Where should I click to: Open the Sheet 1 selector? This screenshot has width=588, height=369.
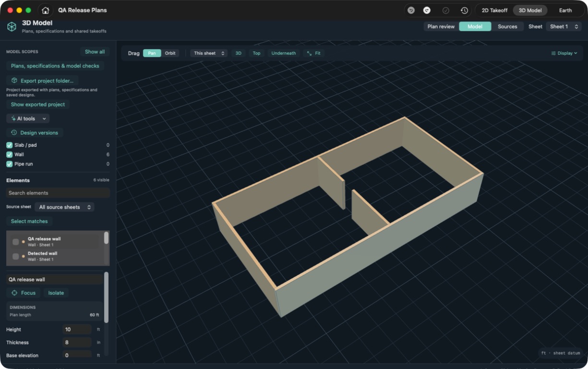564,26
